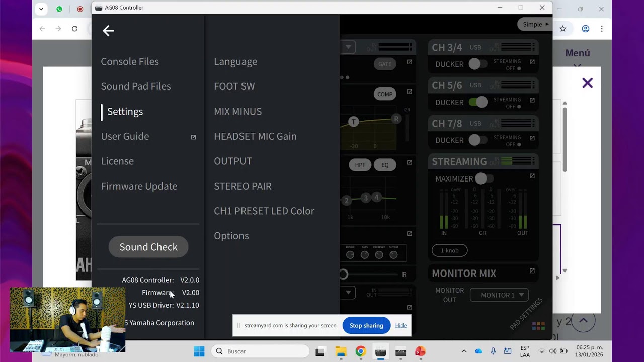This screenshot has width=644, height=362.
Task: Open the GATE detail popout icon
Action: pos(409,62)
